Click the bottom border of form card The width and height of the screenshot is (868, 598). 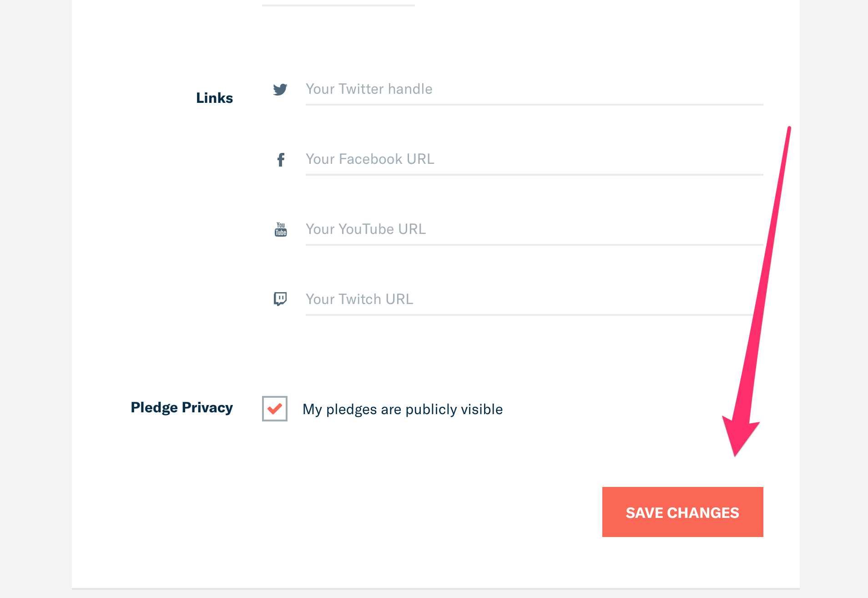(435, 588)
